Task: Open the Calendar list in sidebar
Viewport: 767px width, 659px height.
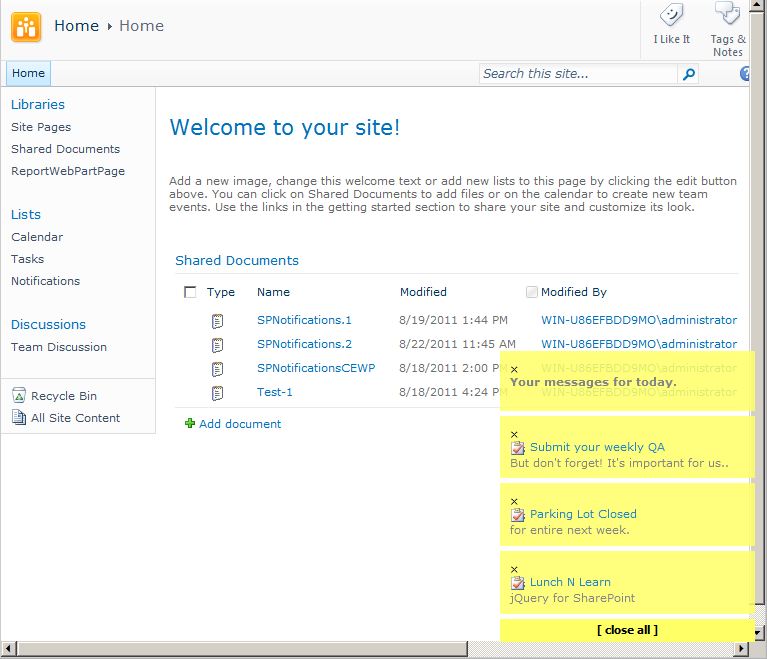Action: [37, 237]
